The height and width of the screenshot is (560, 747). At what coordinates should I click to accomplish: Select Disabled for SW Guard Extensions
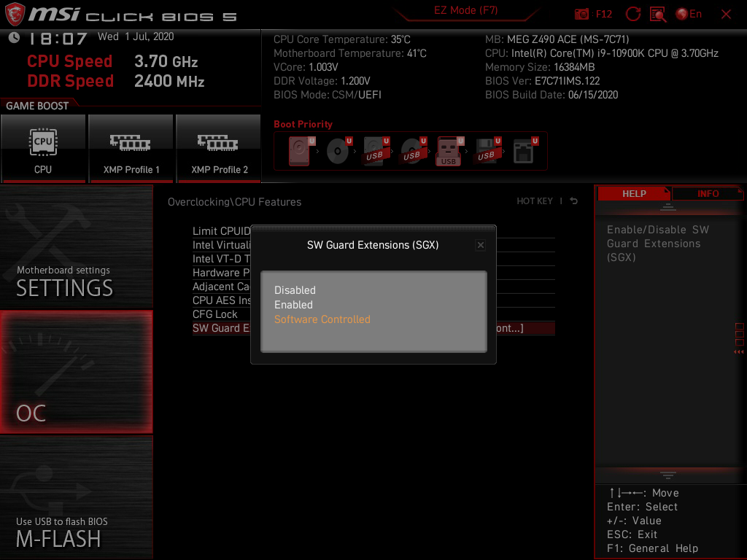coord(295,290)
